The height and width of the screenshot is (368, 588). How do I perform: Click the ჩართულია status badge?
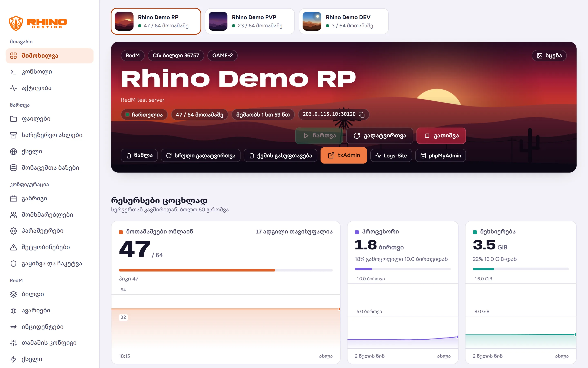click(x=144, y=114)
